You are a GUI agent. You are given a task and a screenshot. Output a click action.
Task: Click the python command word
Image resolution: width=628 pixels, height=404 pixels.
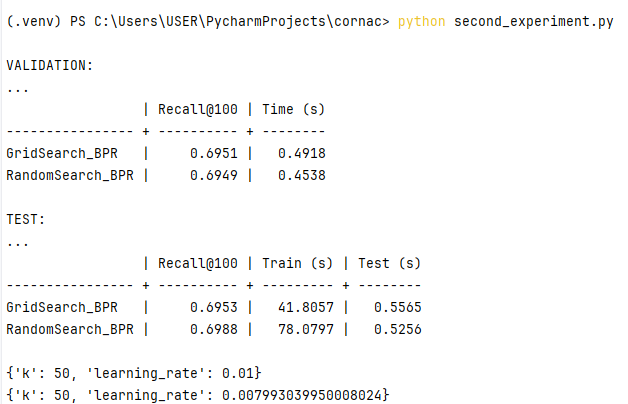click(421, 22)
